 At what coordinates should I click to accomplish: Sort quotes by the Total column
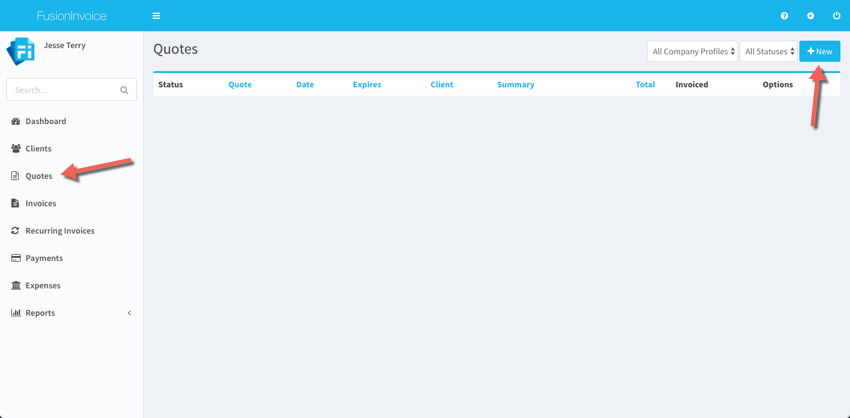[x=645, y=85]
